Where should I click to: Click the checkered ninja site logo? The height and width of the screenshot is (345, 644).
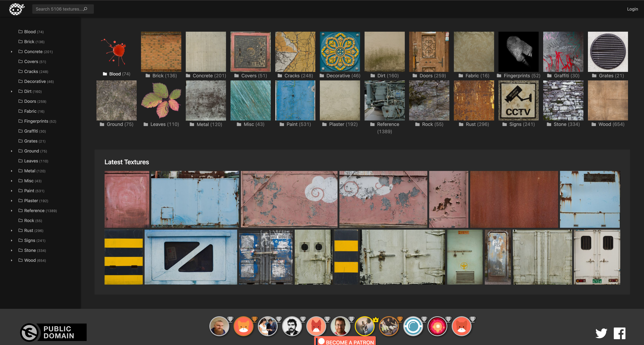click(16, 9)
